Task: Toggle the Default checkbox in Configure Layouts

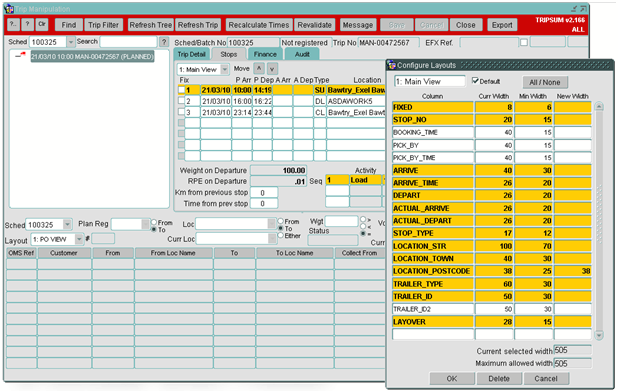Action: (x=475, y=81)
